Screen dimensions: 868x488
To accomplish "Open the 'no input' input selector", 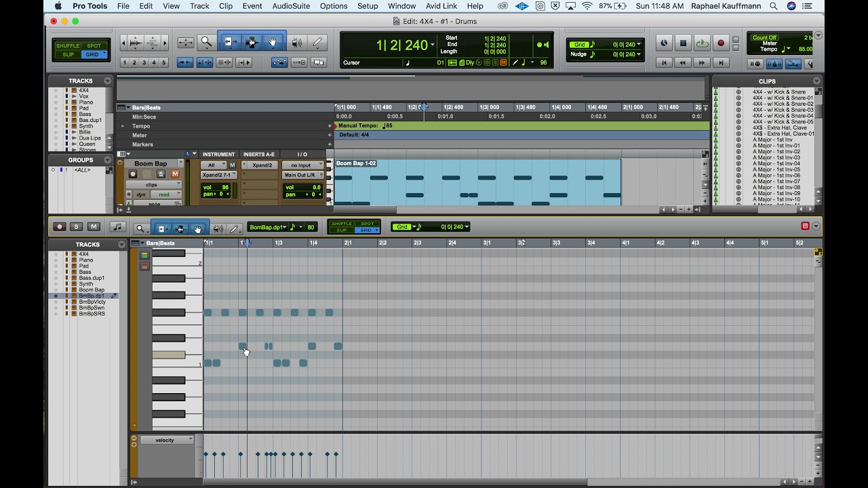I will click(x=303, y=165).
